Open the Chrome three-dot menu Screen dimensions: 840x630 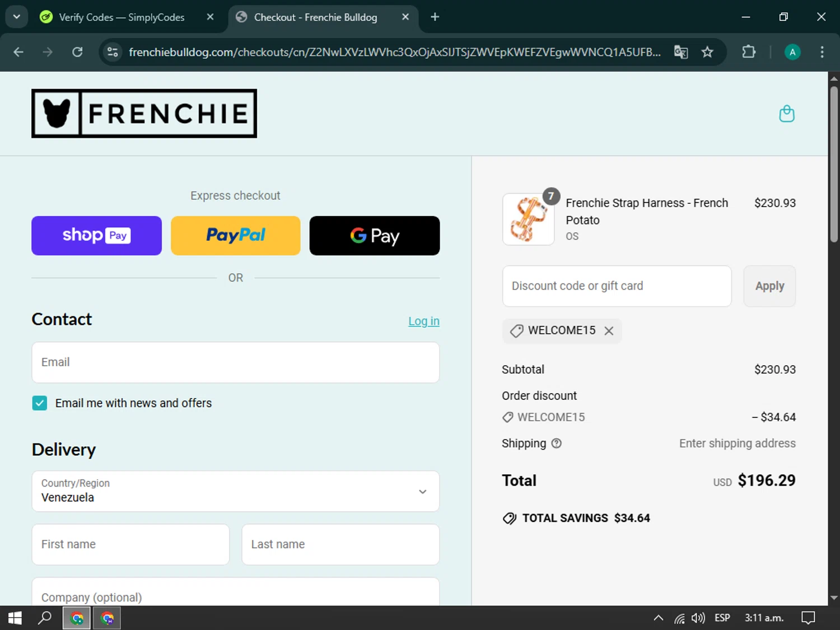(x=822, y=52)
